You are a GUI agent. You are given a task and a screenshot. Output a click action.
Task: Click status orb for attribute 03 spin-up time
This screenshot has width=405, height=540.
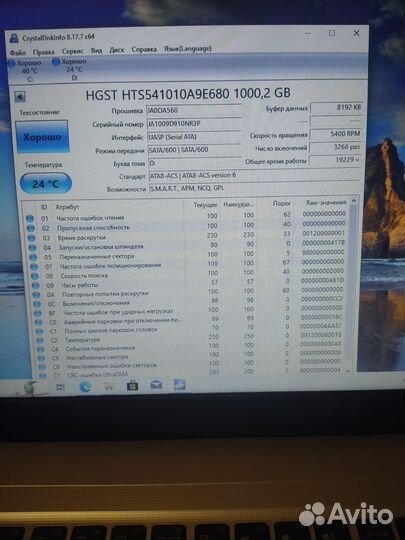tap(31, 238)
